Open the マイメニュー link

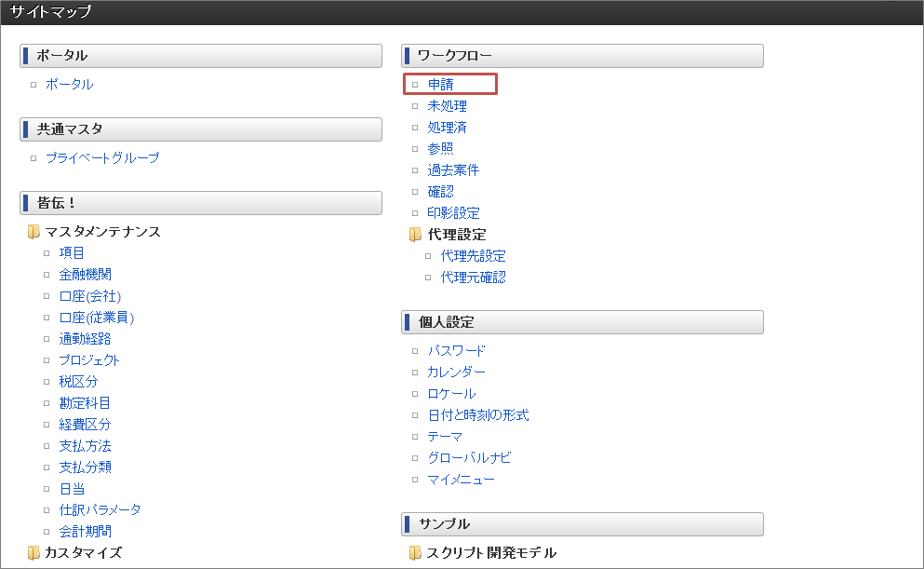click(462, 480)
